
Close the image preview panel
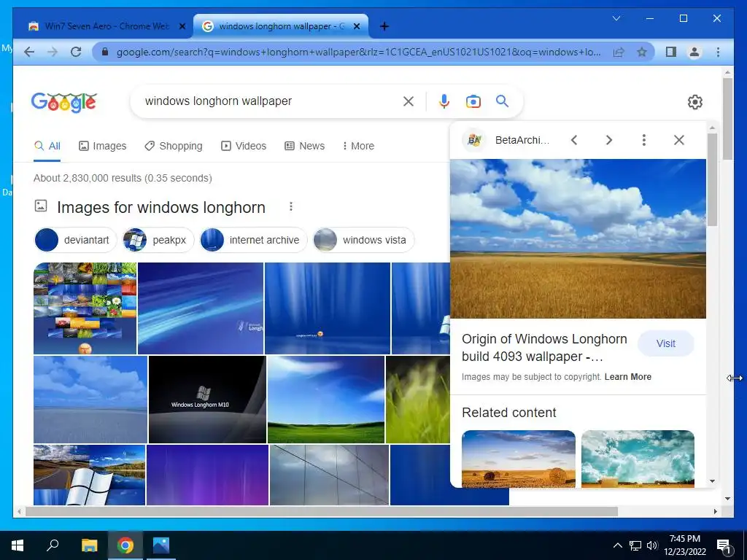(679, 140)
